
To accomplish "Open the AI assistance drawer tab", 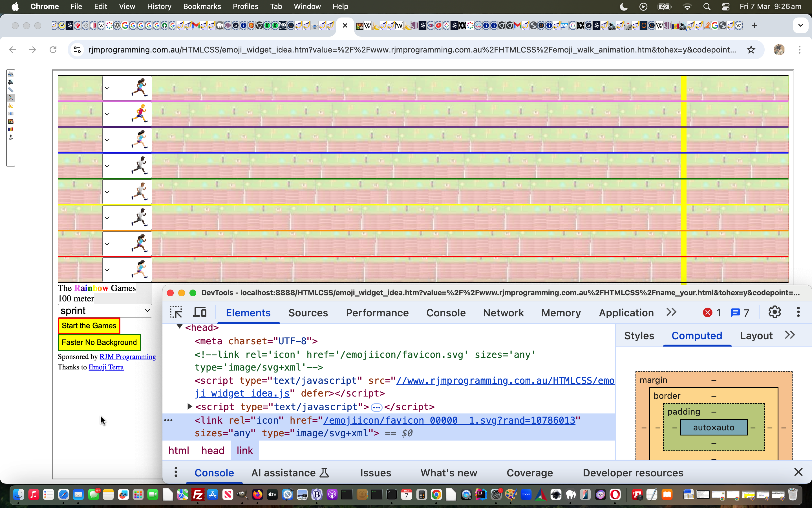I will point(290,473).
